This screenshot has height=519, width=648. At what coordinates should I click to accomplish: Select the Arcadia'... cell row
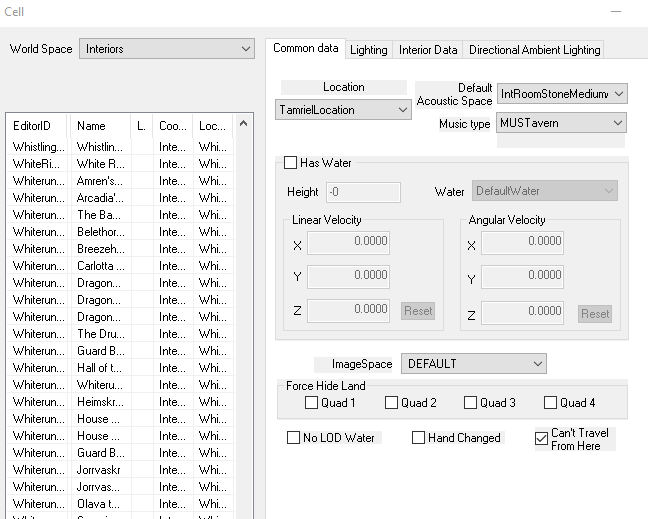coord(120,198)
